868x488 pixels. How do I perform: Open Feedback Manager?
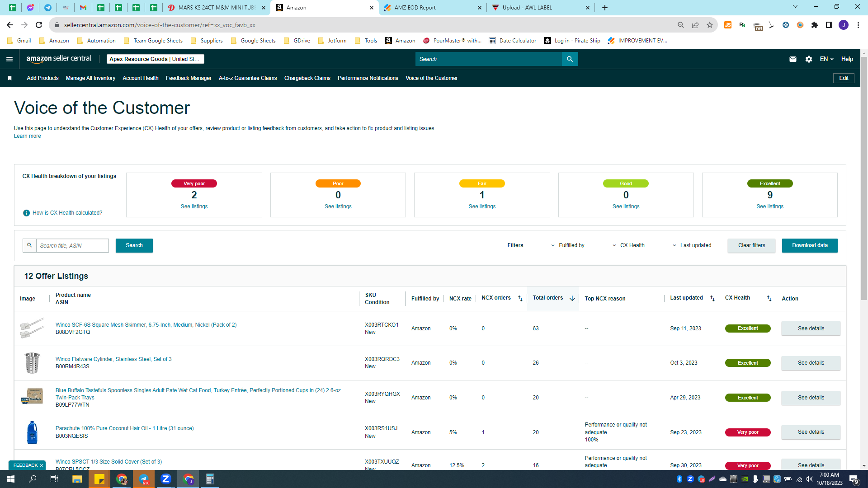(189, 78)
